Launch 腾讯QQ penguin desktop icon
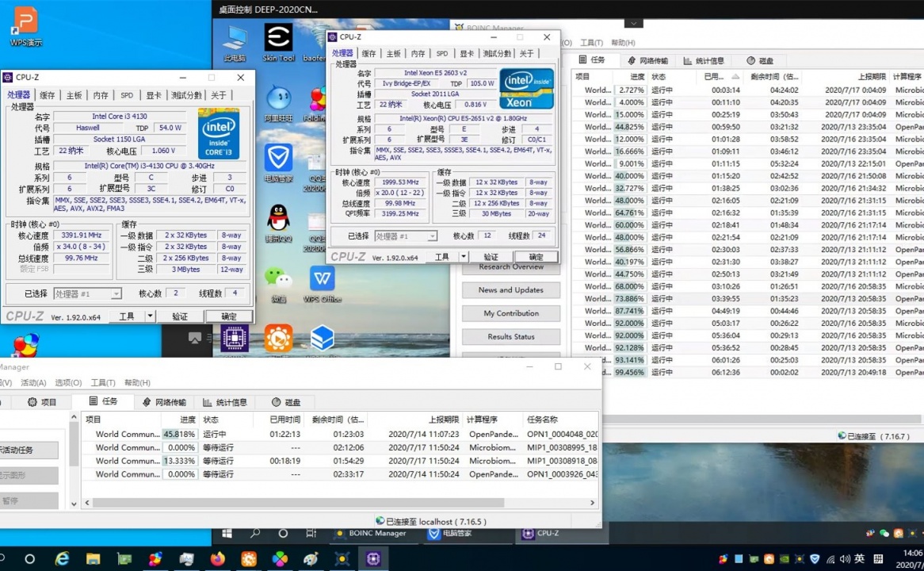Image resolution: width=924 pixels, height=571 pixels. 278,224
